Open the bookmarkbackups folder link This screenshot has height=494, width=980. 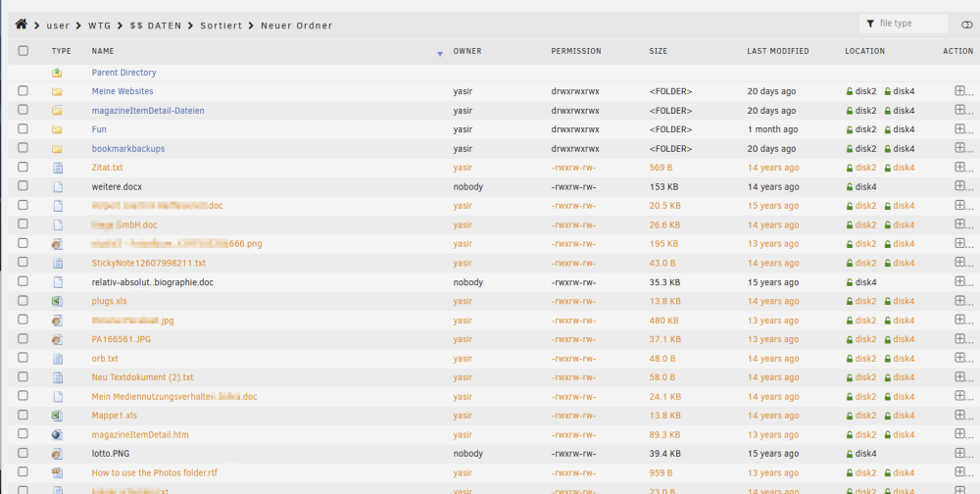128,149
